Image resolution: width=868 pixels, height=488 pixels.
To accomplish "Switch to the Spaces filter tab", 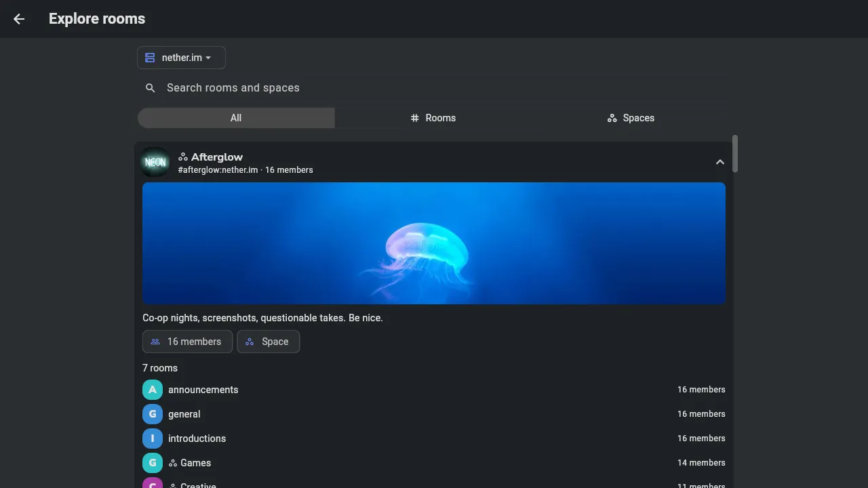I will 631,118.
